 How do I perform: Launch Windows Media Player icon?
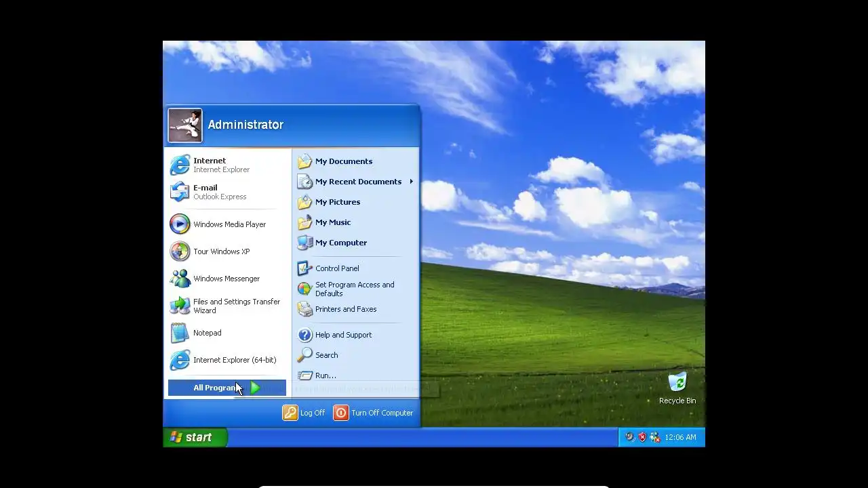click(180, 224)
